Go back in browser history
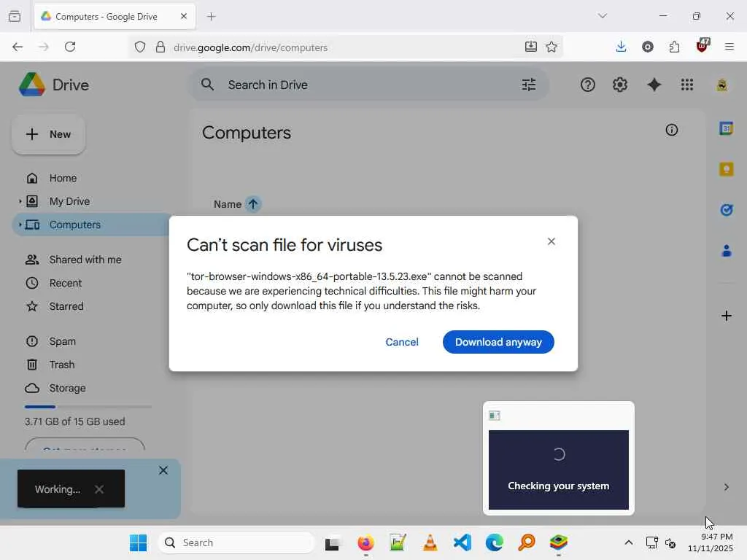This screenshot has width=747, height=560. click(18, 47)
